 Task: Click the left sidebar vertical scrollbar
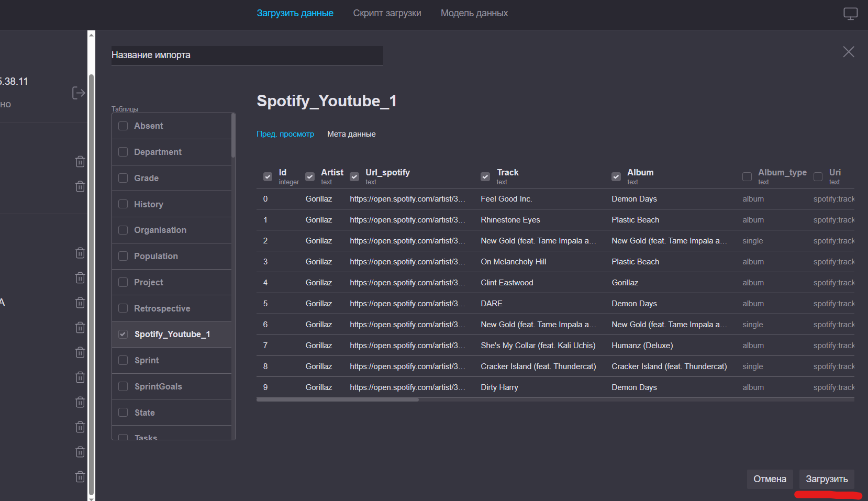(92, 284)
